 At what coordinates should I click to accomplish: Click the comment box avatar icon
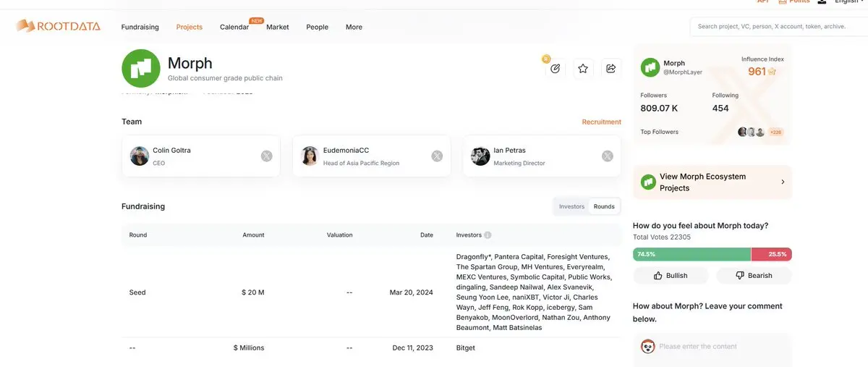[x=647, y=346]
